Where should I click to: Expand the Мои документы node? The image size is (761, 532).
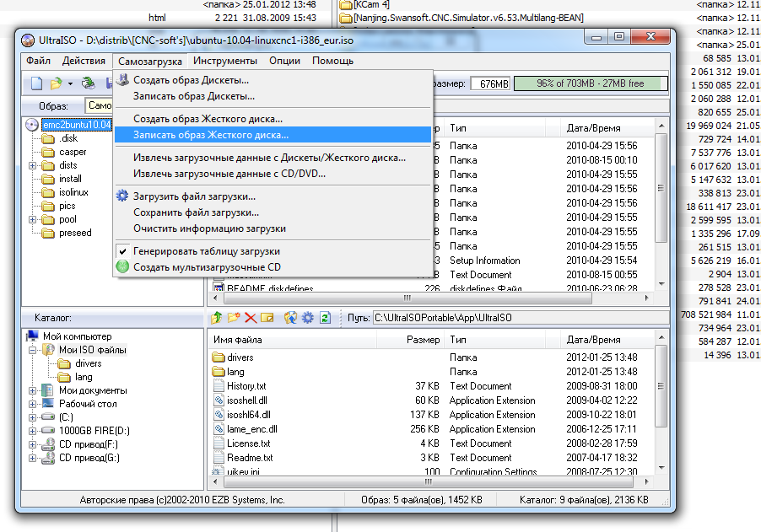(x=32, y=390)
